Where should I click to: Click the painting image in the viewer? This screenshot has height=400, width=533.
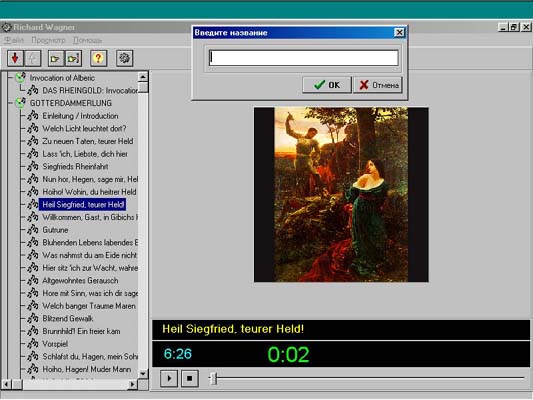tap(341, 194)
